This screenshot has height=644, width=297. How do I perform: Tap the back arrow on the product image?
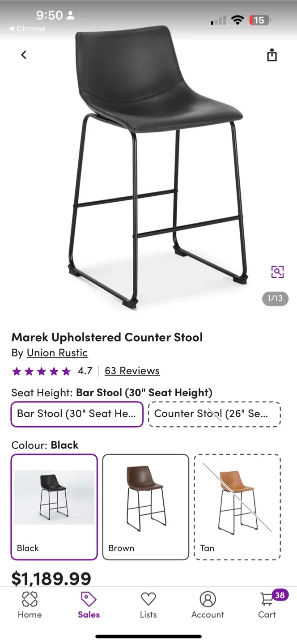pos(23,55)
